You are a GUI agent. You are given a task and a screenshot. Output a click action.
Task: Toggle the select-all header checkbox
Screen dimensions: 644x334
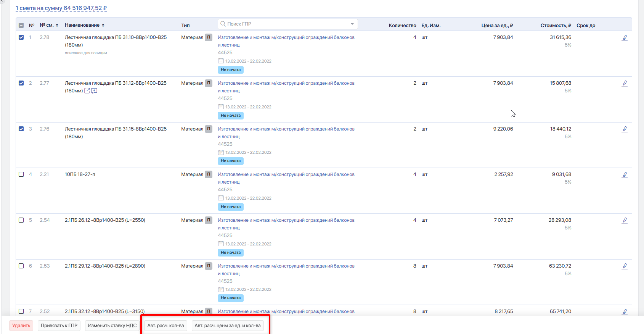pyautogui.click(x=21, y=26)
